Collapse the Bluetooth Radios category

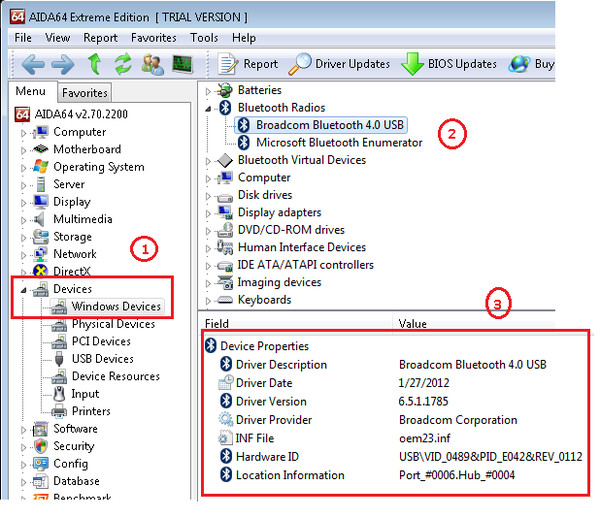click(x=208, y=109)
